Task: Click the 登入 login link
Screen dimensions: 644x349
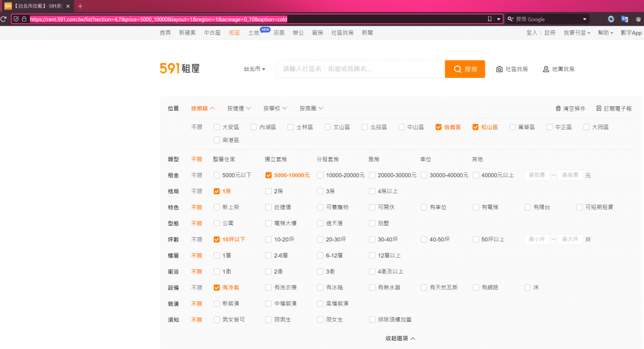Action: [x=532, y=33]
